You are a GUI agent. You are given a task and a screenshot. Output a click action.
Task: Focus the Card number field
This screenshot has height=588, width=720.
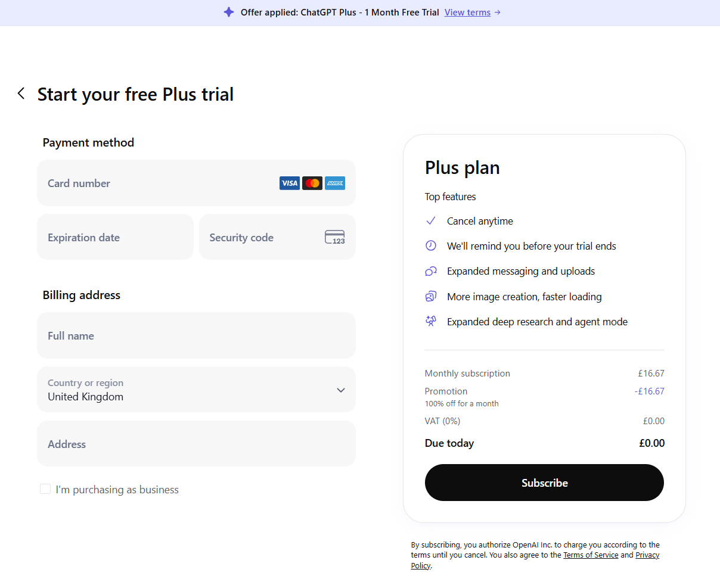(155, 183)
